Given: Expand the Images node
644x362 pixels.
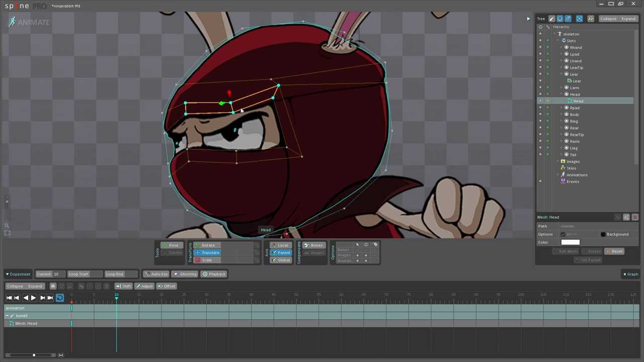Looking at the screenshot, I should click(x=557, y=161).
